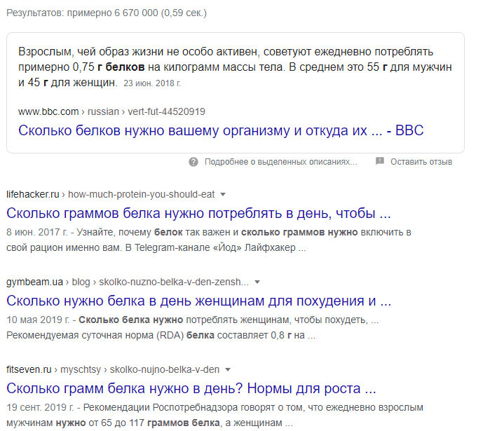Expand dropdown arrow next to gymbeam.ua URL
The height and width of the screenshot is (431, 504).
pyautogui.click(x=257, y=282)
